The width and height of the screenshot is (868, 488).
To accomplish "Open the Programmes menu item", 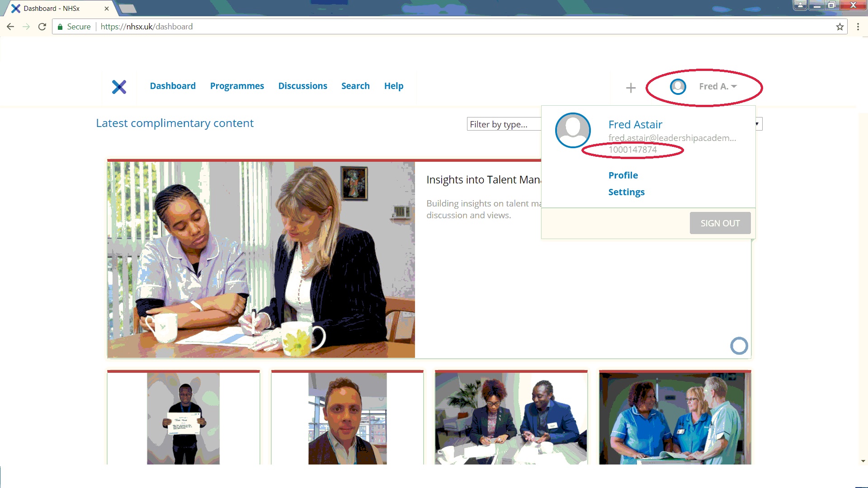I will (x=237, y=86).
